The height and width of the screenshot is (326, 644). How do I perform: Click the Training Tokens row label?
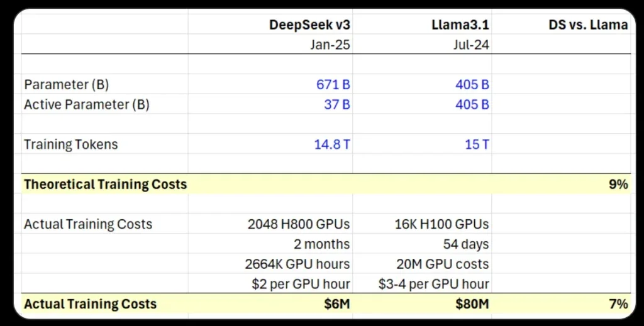point(70,144)
